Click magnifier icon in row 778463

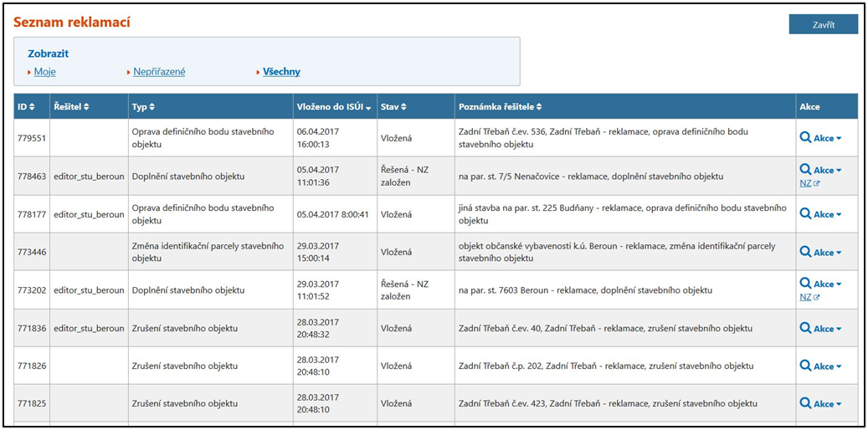805,170
